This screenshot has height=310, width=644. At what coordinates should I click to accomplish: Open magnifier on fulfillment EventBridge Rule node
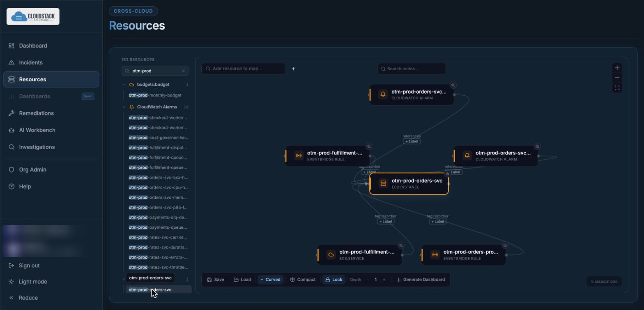[369, 146]
